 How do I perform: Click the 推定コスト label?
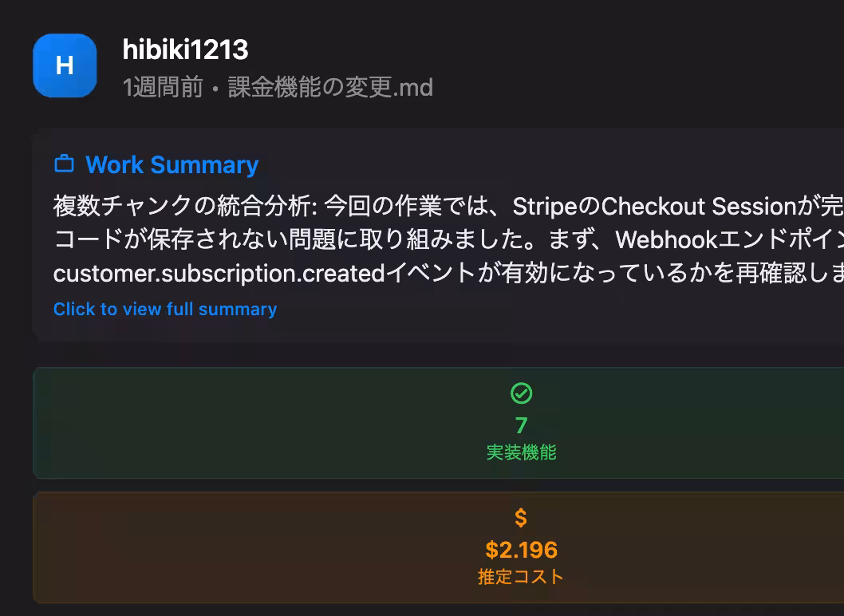pos(521,577)
